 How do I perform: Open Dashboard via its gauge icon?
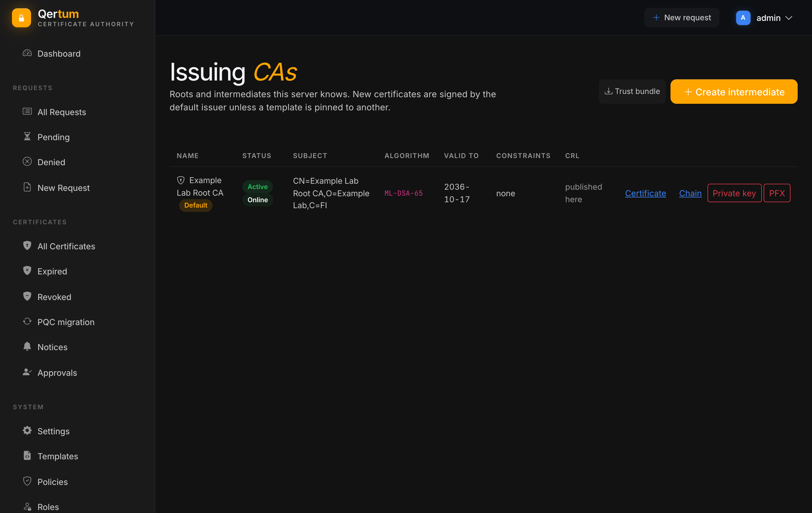click(x=27, y=53)
